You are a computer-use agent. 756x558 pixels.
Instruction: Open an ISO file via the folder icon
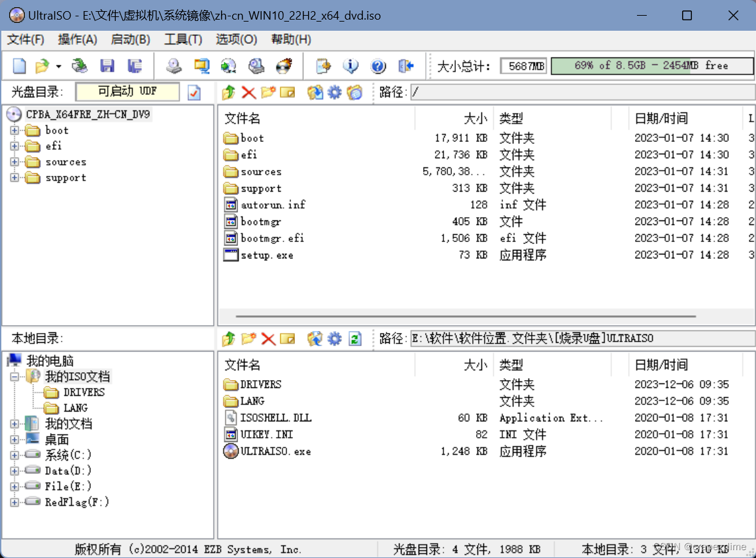coord(43,65)
